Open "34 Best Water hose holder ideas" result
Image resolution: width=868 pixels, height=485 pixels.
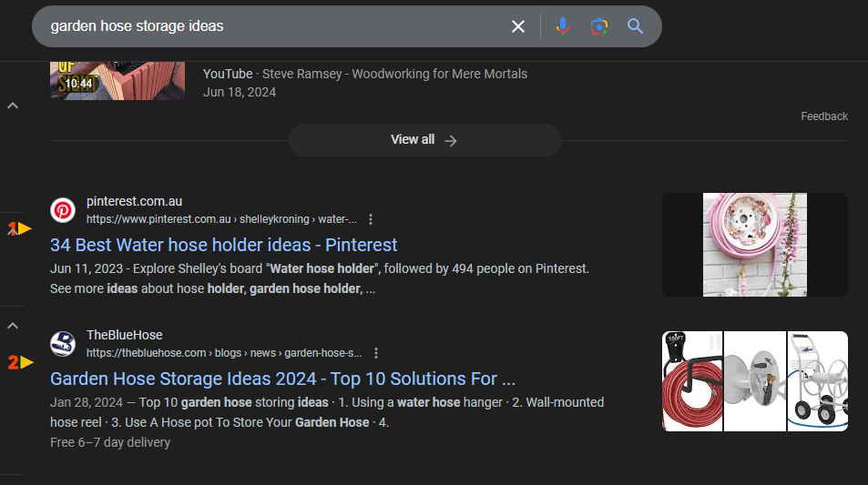(223, 245)
